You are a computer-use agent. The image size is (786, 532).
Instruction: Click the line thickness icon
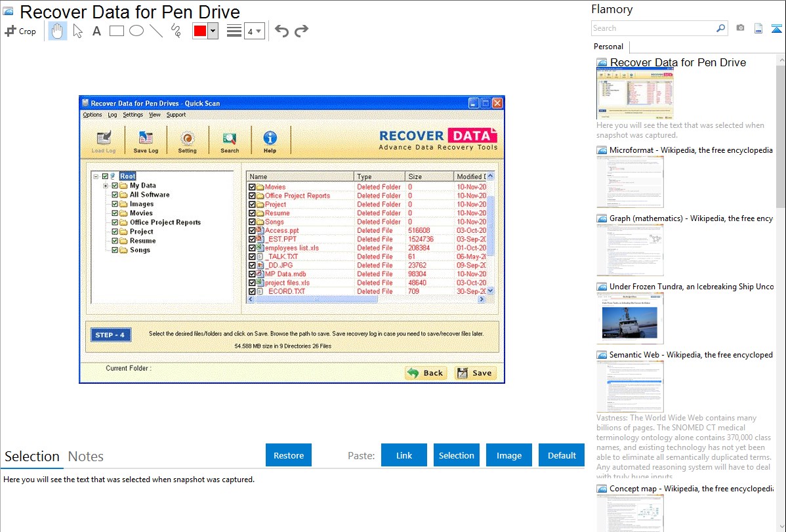click(x=234, y=31)
